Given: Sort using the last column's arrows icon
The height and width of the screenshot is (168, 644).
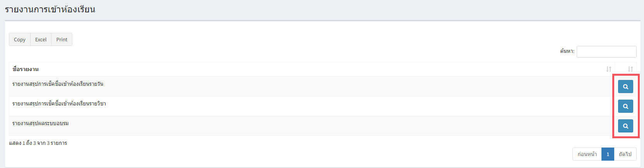Looking at the screenshot, I should (x=630, y=69).
